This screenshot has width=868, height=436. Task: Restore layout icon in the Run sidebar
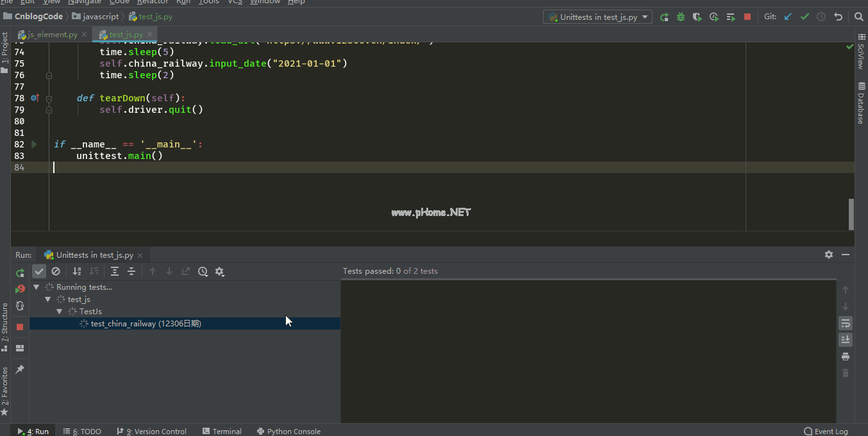pyautogui.click(x=20, y=348)
